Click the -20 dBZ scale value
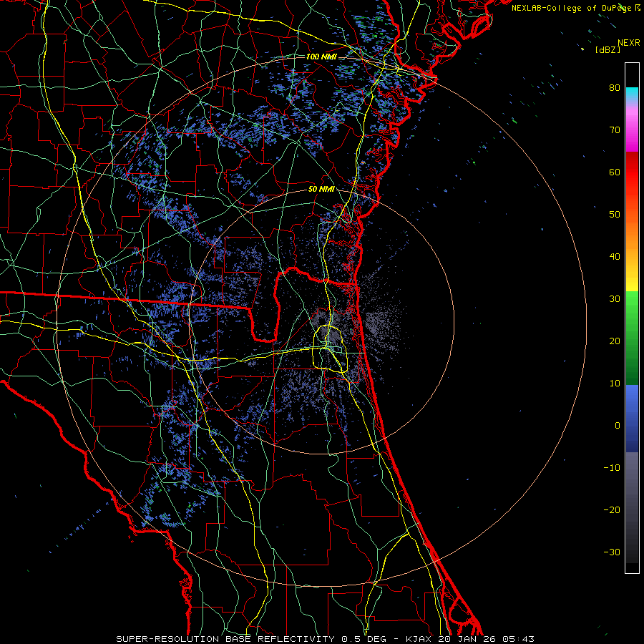Image resolution: width=644 pixels, height=644 pixels. coord(612,510)
